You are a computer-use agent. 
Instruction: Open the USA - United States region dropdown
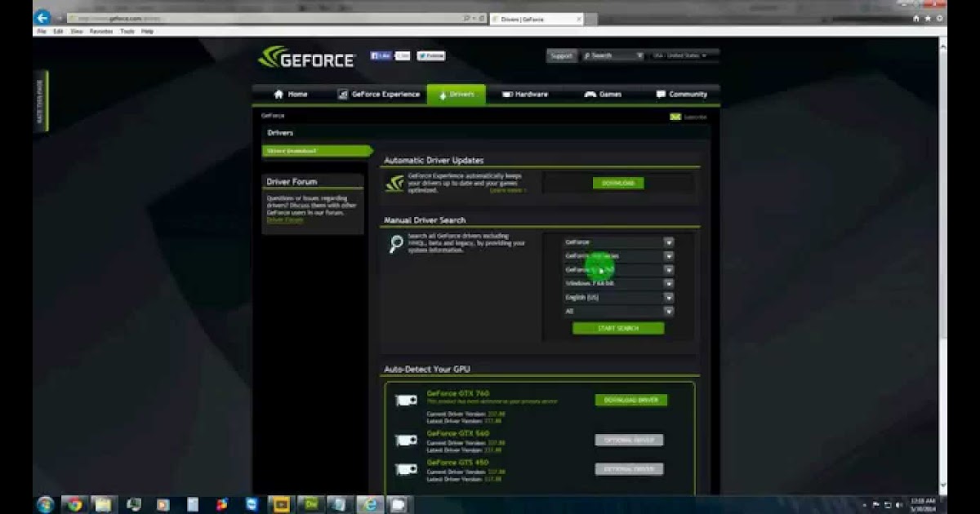click(x=684, y=55)
